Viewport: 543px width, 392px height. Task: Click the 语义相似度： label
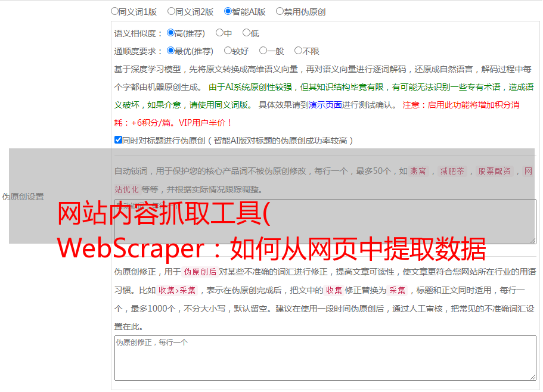point(138,33)
